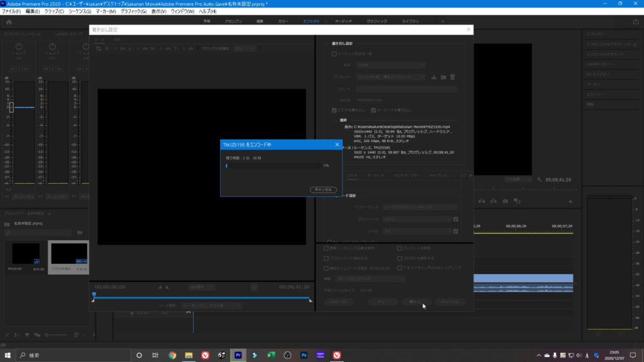Open the シーケンス(S) menu

(79, 11)
